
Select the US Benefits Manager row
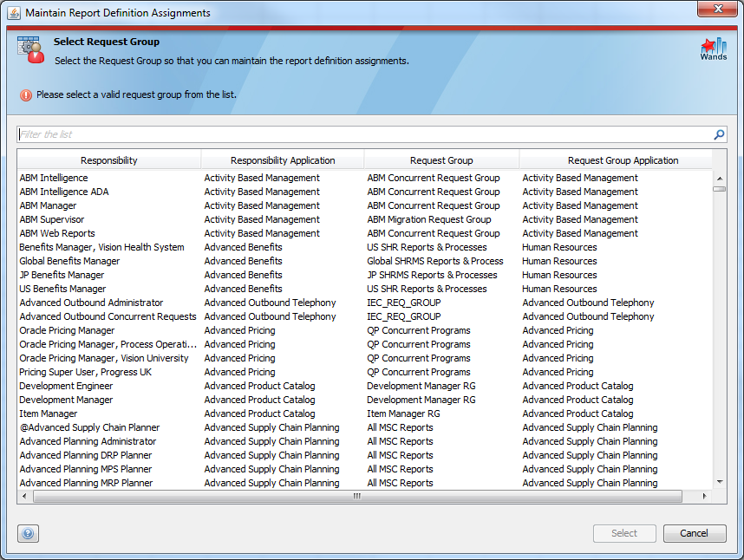pos(364,289)
